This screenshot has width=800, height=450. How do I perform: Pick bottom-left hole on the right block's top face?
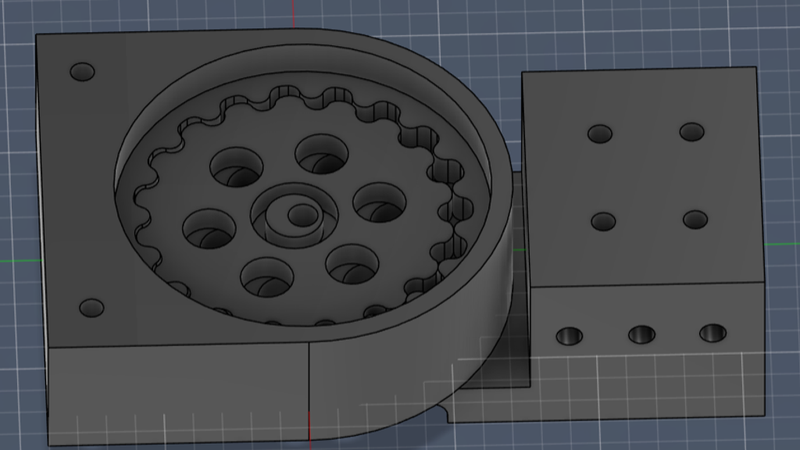pyautogui.click(x=602, y=221)
